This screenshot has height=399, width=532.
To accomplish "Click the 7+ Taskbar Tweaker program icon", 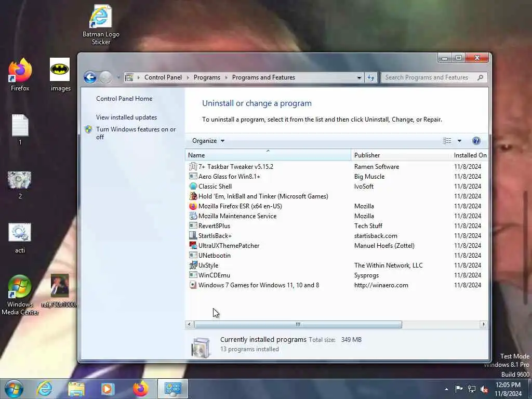I will pyautogui.click(x=193, y=167).
